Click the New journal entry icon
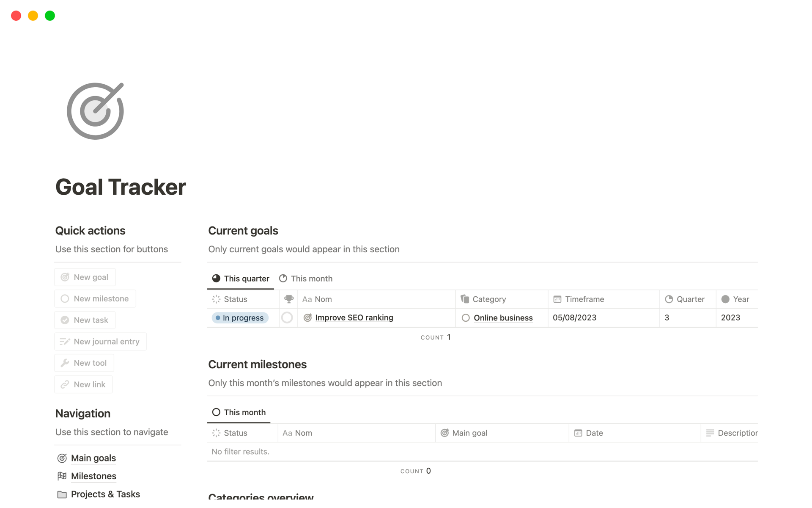Image resolution: width=812 pixels, height=508 pixels. (x=64, y=341)
